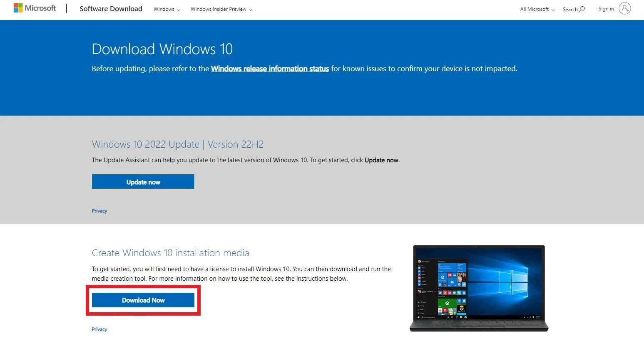644x346 pixels.
Task: Expand the Windows dropdown menu
Action: pyautogui.click(x=167, y=9)
